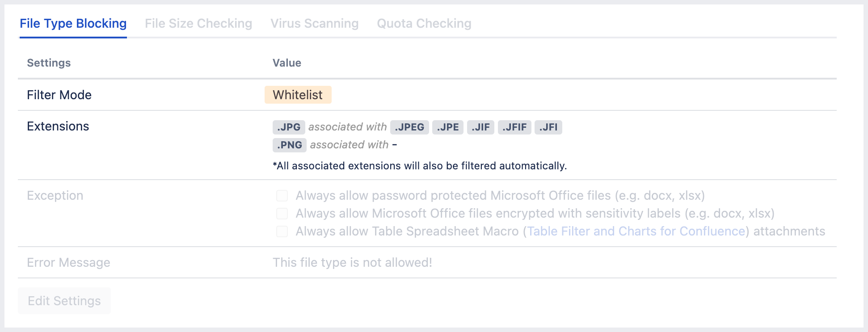Click the .JPEG associated extension tag
The width and height of the screenshot is (868, 332).
[409, 127]
